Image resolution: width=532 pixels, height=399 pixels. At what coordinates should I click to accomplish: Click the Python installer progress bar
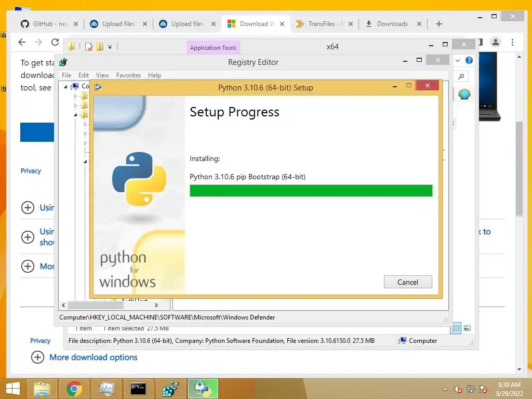click(x=311, y=191)
